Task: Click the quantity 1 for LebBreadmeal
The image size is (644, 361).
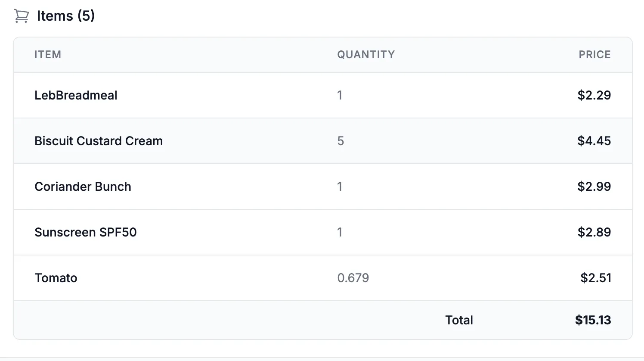Action: (x=340, y=95)
